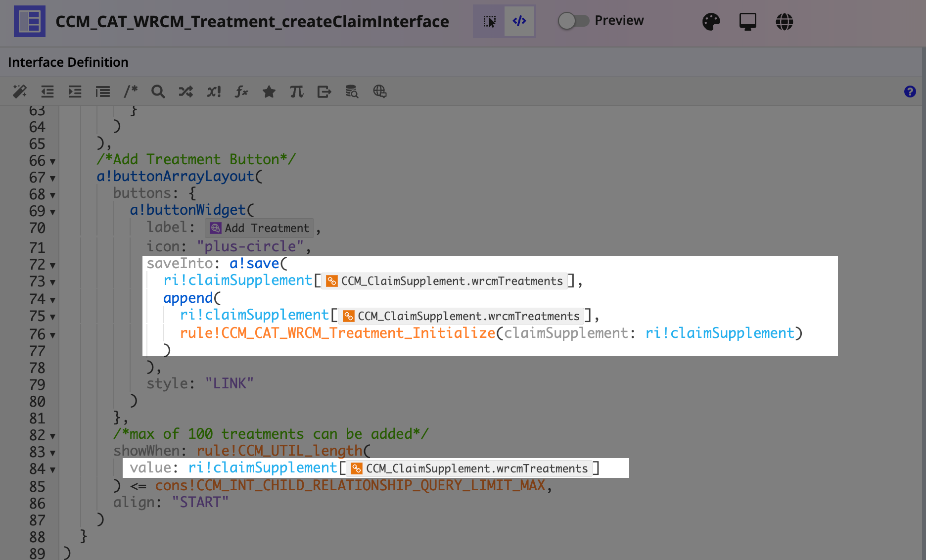Image resolution: width=926 pixels, height=560 pixels.
Task: Click the "LINK" style value
Action: point(230,383)
